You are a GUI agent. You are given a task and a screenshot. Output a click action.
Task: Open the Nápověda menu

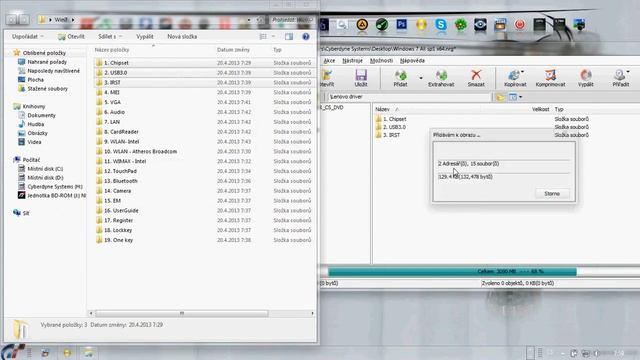(412, 60)
